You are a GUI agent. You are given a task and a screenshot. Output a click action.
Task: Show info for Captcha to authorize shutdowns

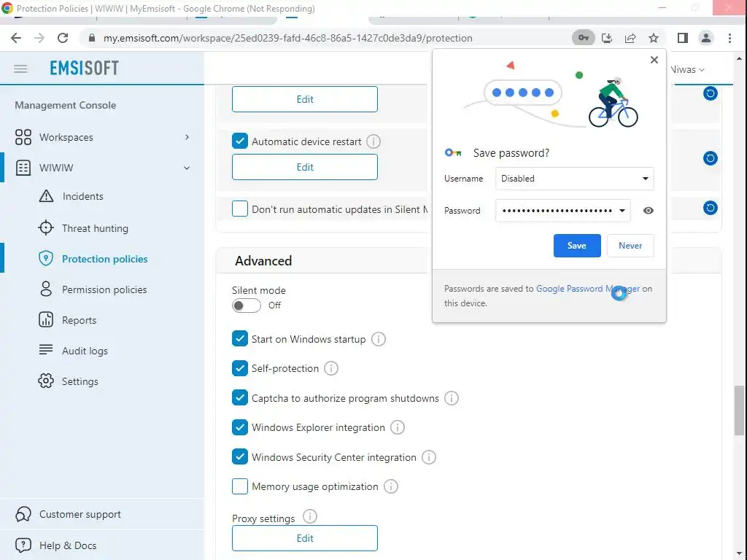(x=451, y=398)
